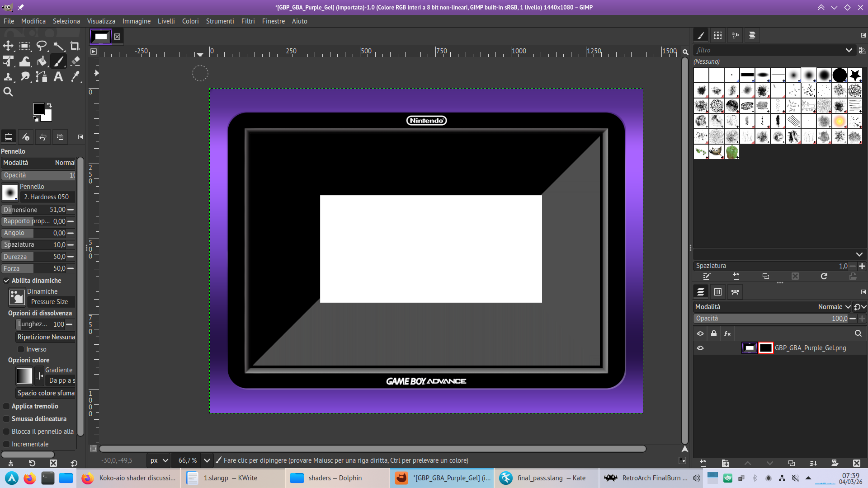Enable Smussa delineatura checkbox

click(x=7, y=419)
